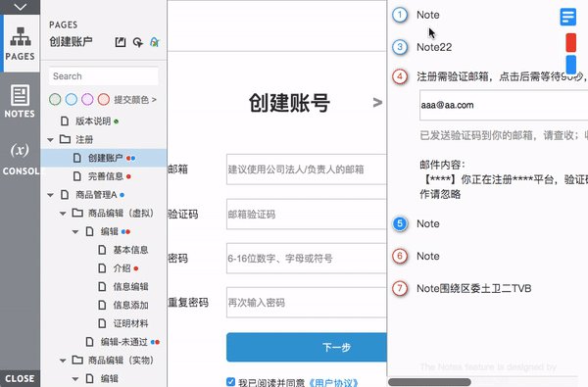Collapse the 商品编辑（实物） folder
This screenshot has width=588, height=387.
pos(63,361)
